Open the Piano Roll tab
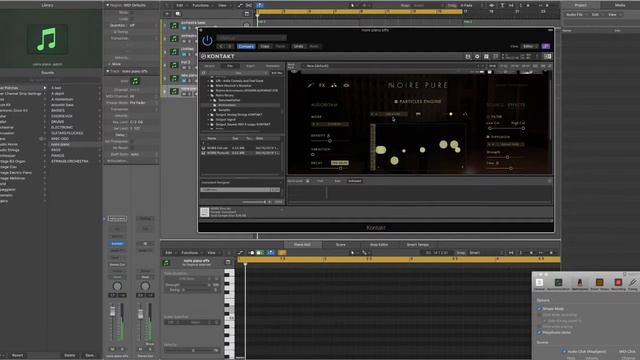 pos(302,244)
